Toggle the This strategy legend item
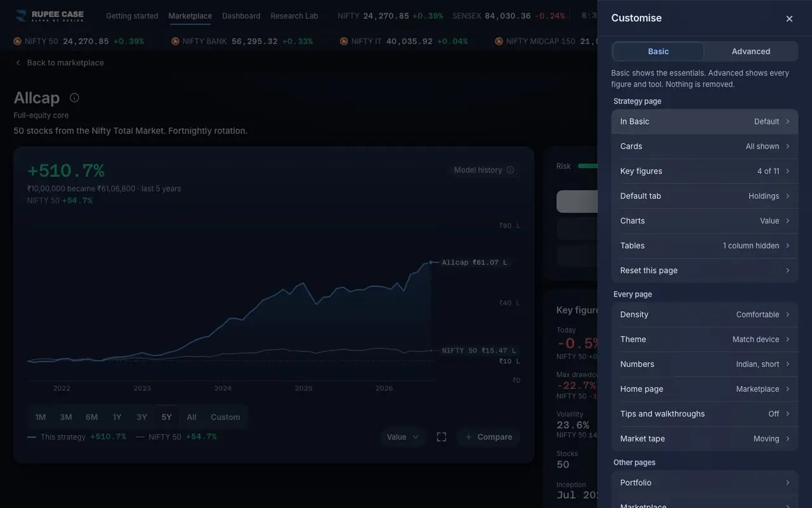 tap(77, 437)
